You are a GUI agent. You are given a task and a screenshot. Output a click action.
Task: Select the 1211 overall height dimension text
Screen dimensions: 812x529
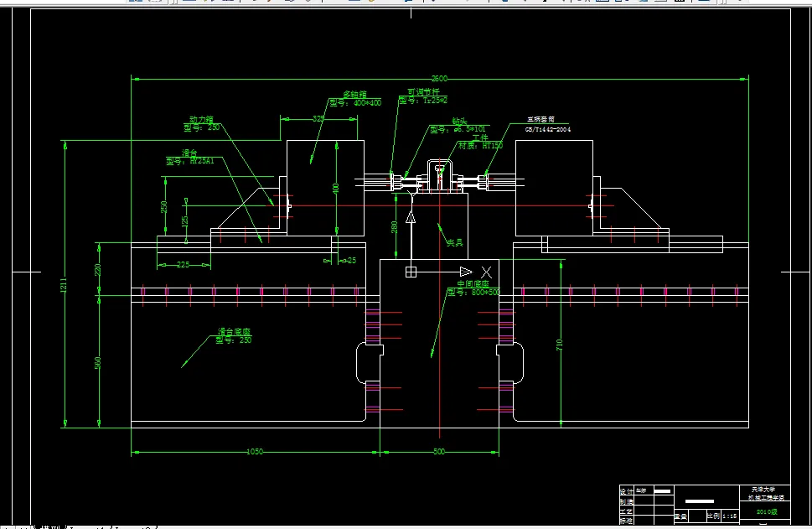point(64,285)
